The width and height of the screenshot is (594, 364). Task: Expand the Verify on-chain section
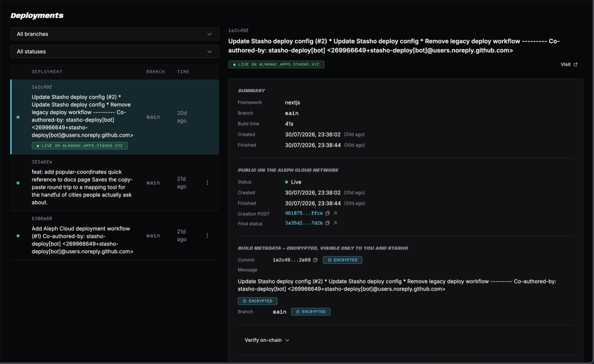coord(267,340)
